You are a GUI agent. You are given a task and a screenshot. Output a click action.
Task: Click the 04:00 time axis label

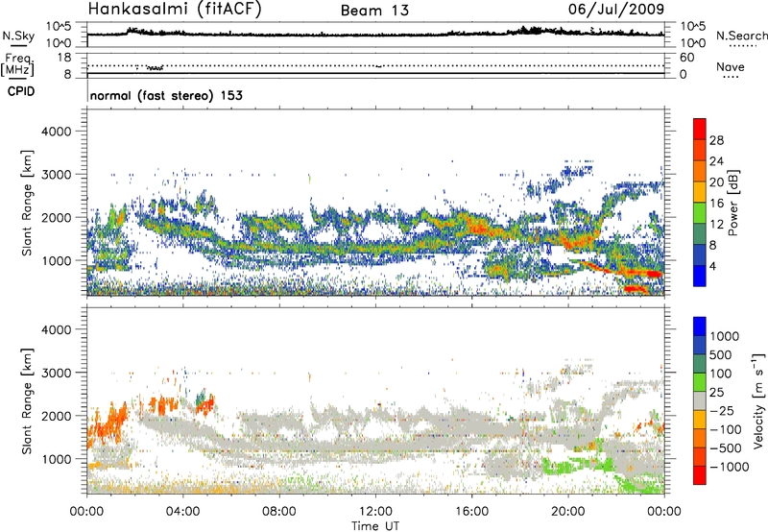tap(183, 512)
